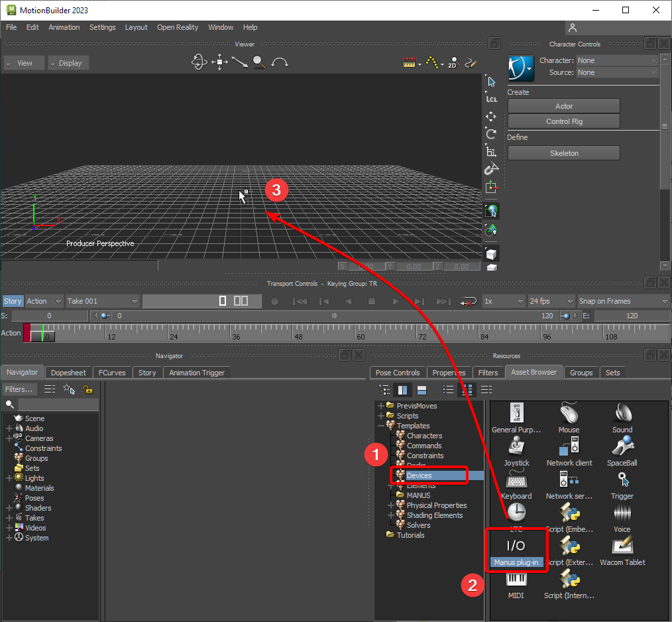The width and height of the screenshot is (672, 622).
Task: Open the Character dropdown in Character Controls
Action: point(616,60)
